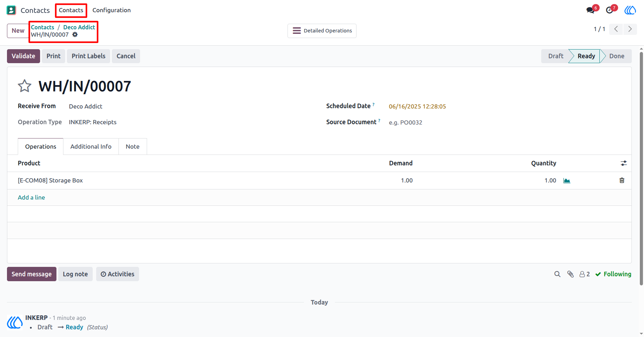
Task: Open Activities scheduling button
Action: [x=117, y=274]
